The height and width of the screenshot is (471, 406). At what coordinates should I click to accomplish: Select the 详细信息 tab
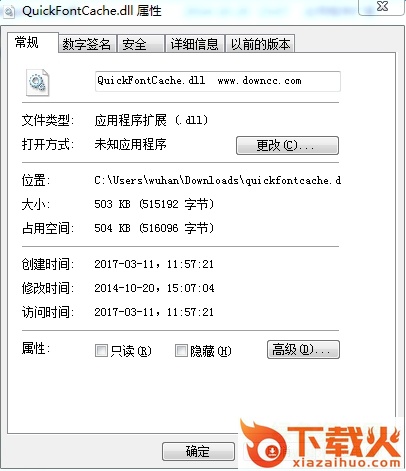[x=195, y=44]
